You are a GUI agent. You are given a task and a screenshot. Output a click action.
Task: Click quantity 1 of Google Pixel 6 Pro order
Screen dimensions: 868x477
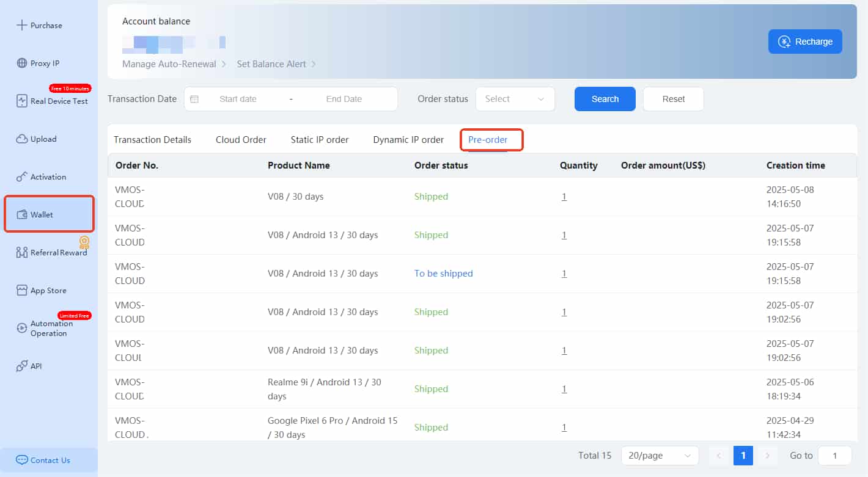564,428
